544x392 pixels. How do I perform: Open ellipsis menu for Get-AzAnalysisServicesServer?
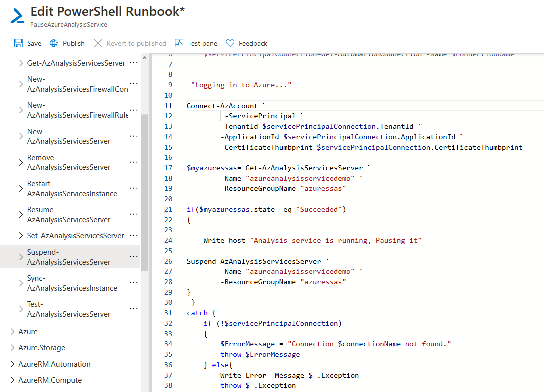pos(133,63)
